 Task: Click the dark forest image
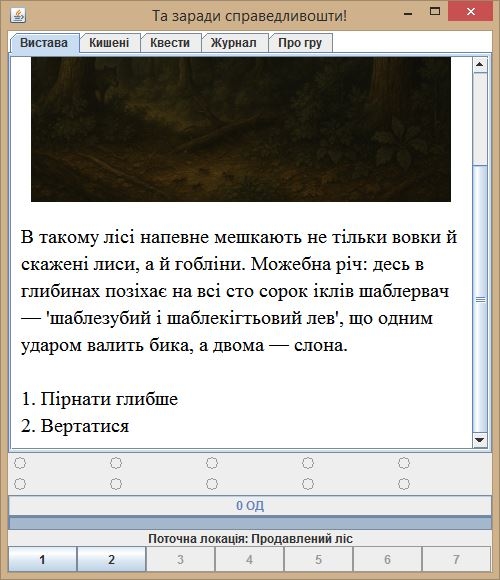241,129
